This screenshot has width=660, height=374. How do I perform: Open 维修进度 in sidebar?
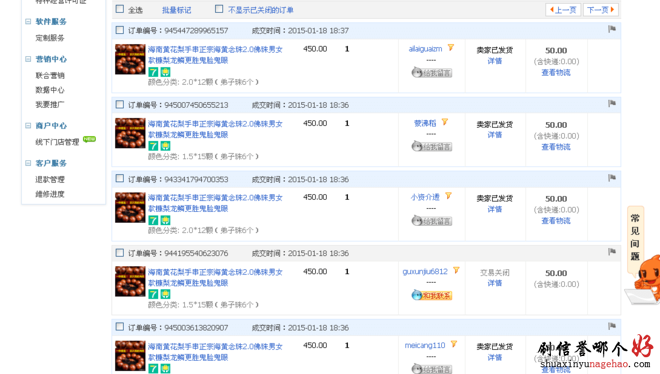[x=50, y=194]
